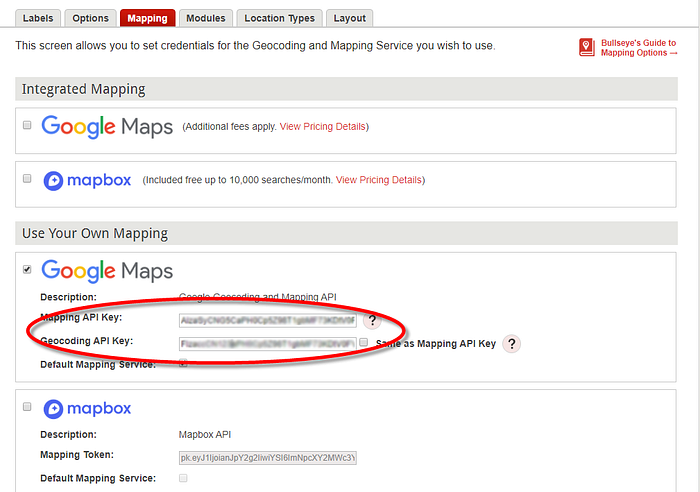
Task: Enable Integrated Mapbox checkbox
Action: pyautogui.click(x=27, y=179)
